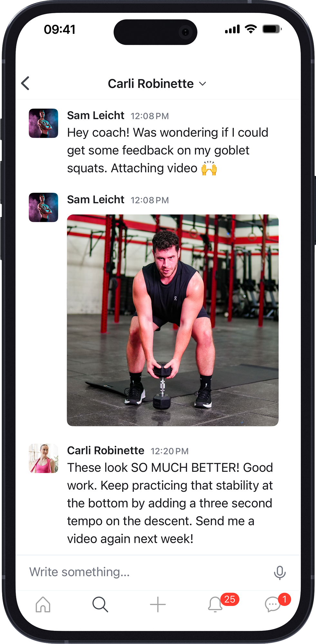
Task: Tap Sam Leicht's avatar on video message
Action: 43,207
